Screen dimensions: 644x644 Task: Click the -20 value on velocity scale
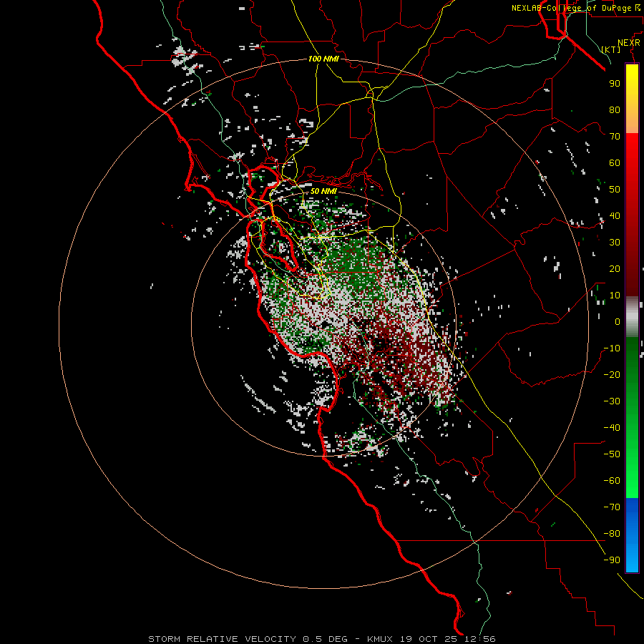[x=612, y=375]
